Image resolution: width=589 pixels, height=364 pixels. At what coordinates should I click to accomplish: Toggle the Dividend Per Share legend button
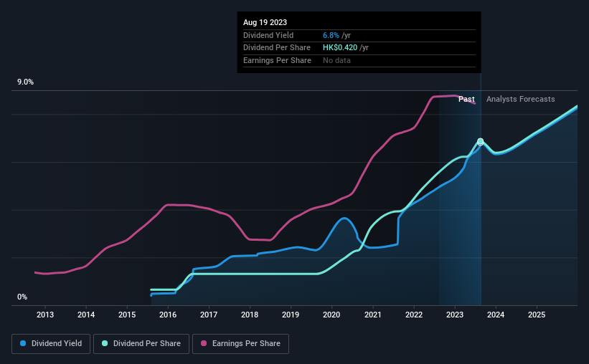tap(141, 344)
